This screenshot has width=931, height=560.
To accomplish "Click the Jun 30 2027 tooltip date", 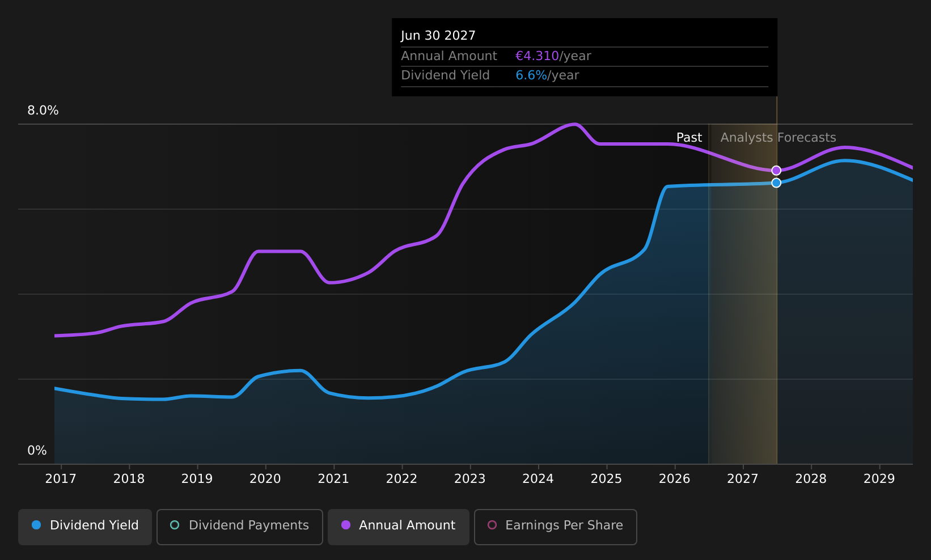I will tap(438, 36).
